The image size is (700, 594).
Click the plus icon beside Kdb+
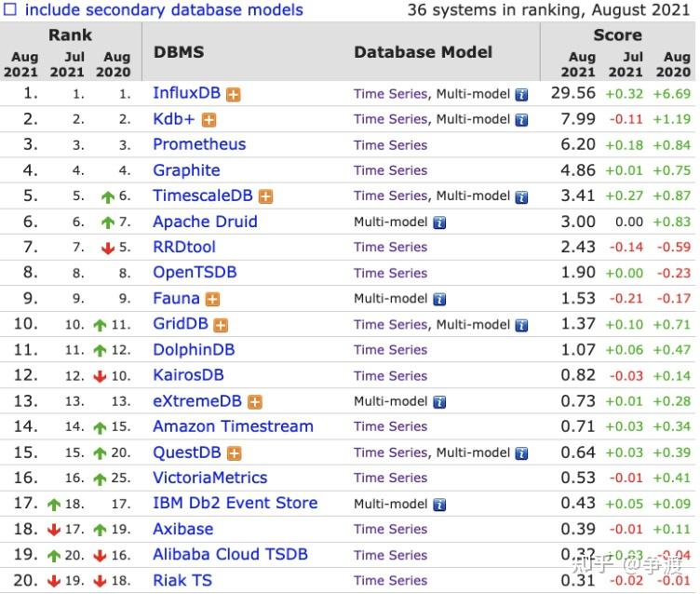tap(209, 120)
